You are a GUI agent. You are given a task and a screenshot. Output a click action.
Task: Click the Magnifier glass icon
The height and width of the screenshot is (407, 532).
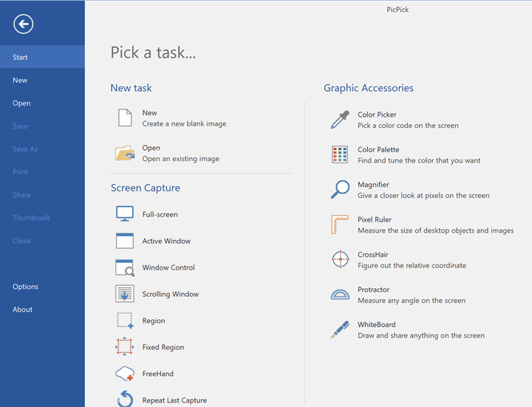[340, 189]
